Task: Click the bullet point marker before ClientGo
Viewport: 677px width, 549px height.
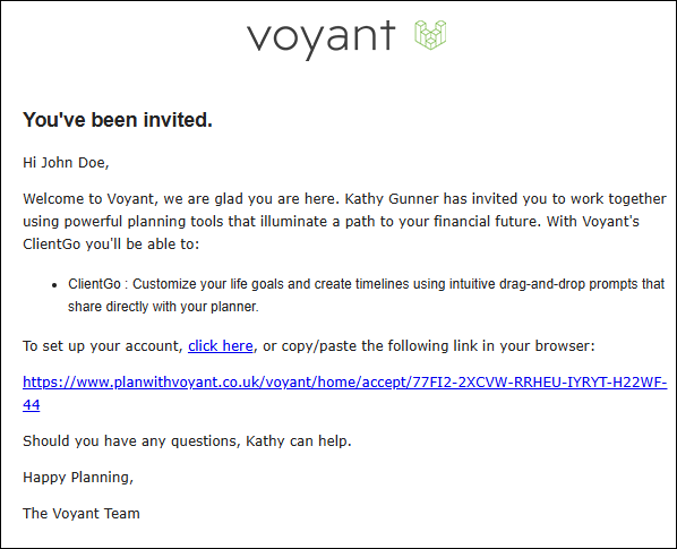Action: (54, 285)
